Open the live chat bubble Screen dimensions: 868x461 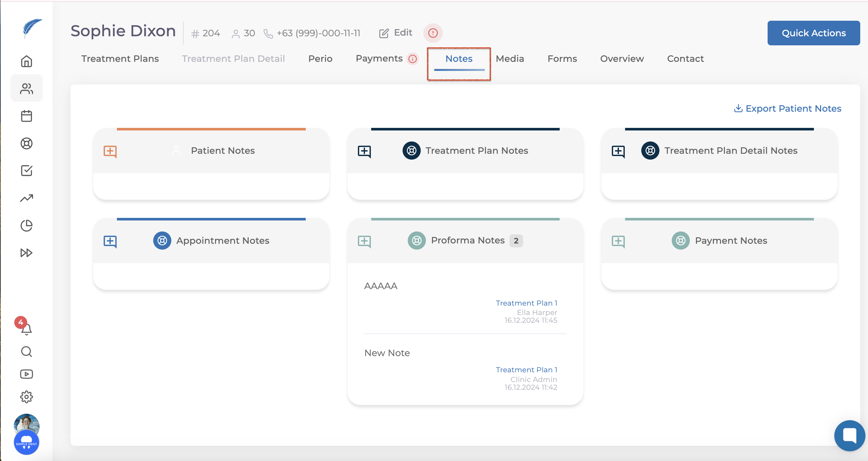849,435
